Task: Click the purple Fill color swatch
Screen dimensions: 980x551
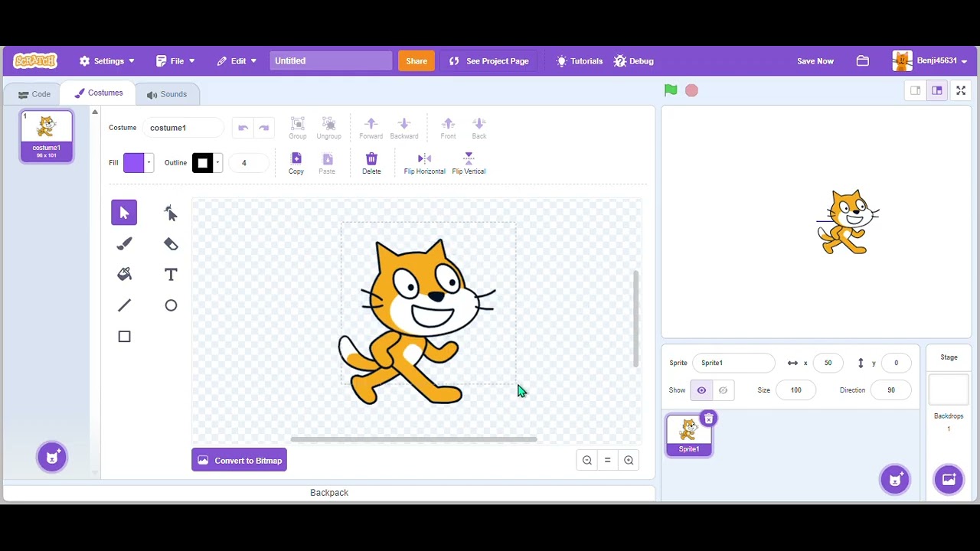Action: pyautogui.click(x=134, y=162)
